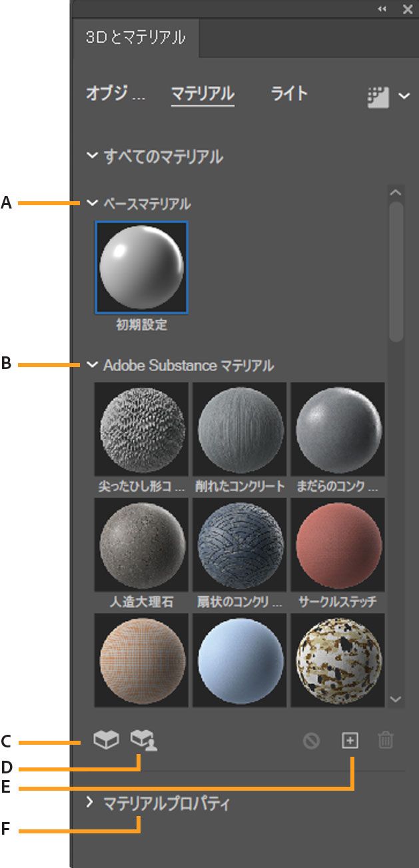Choose the 尖ったひし形コ… material
The width and height of the screenshot is (419, 868).
(141, 428)
